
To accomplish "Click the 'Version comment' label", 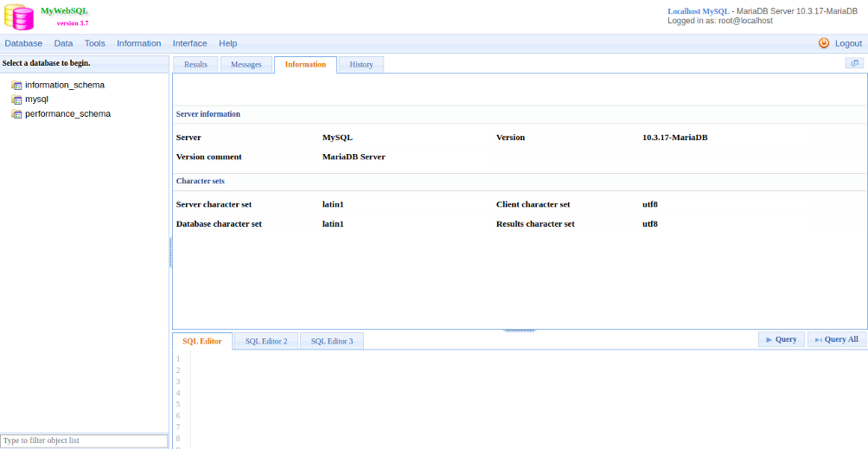I will [x=208, y=157].
